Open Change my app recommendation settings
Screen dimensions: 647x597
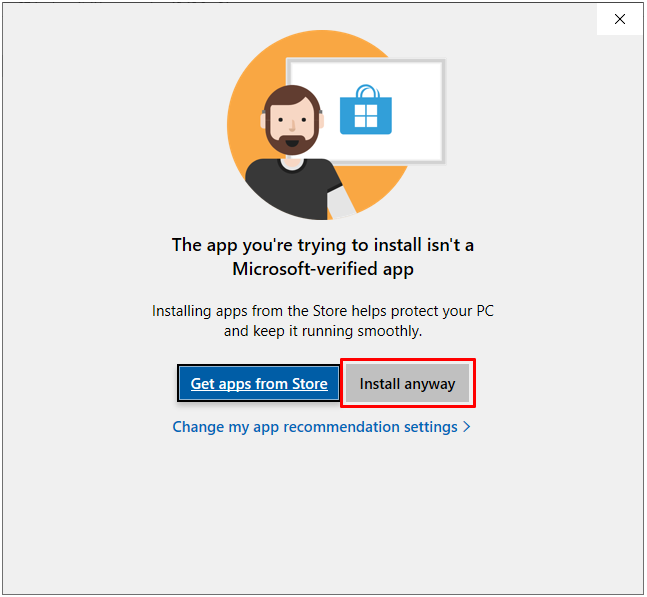point(321,427)
